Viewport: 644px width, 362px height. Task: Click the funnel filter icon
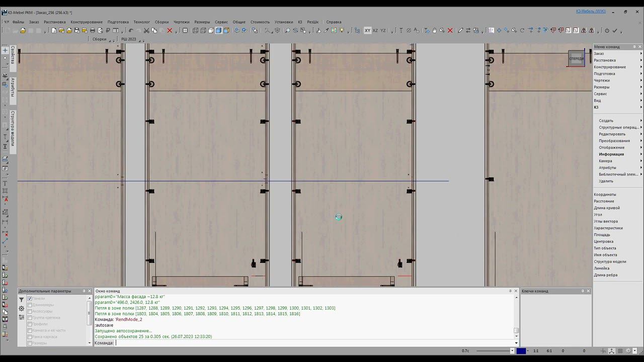tap(22, 300)
